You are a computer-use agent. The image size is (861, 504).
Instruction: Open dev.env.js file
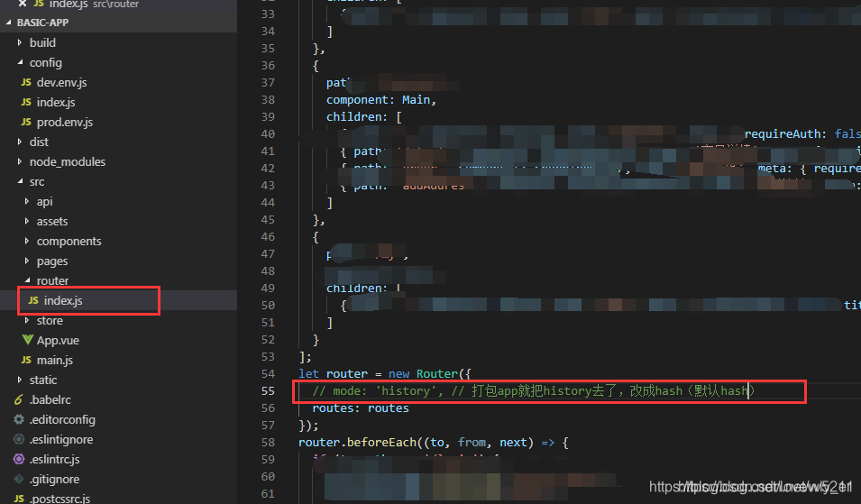tap(61, 82)
